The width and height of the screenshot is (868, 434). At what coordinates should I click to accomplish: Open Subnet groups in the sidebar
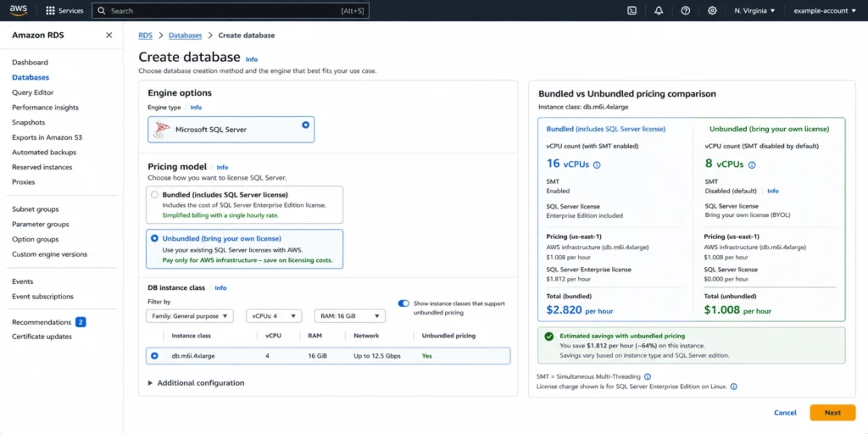(x=36, y=209)
